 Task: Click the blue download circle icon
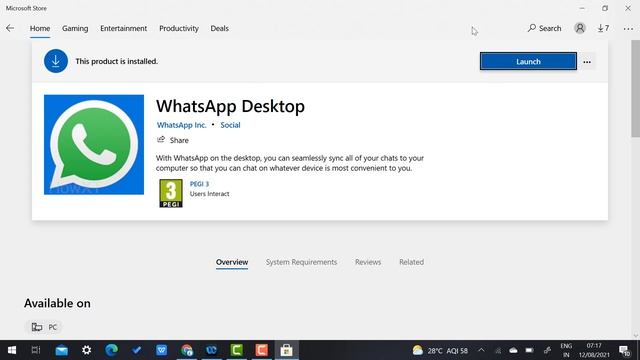click(x=56, y=61)
